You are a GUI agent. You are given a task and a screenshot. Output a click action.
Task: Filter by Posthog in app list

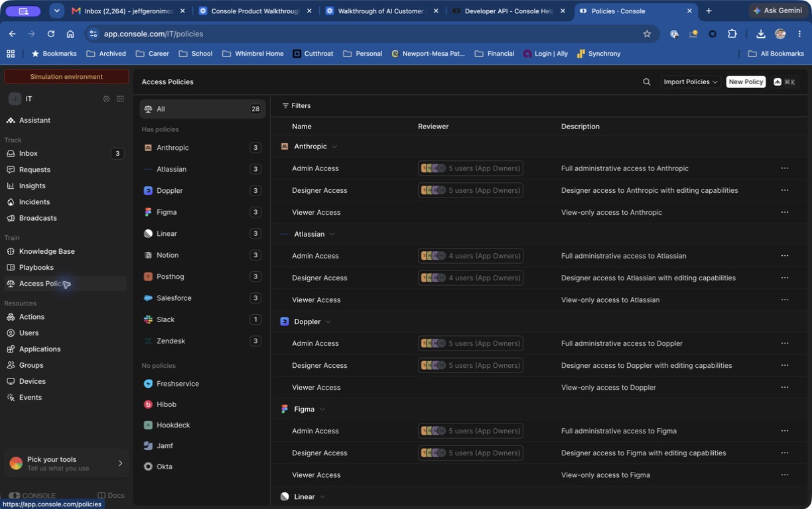[202, 276]
